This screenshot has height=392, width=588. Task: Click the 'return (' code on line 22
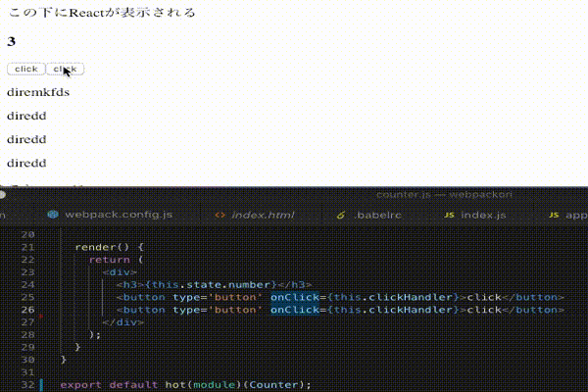pyautogui.click(x=116, y=260)
